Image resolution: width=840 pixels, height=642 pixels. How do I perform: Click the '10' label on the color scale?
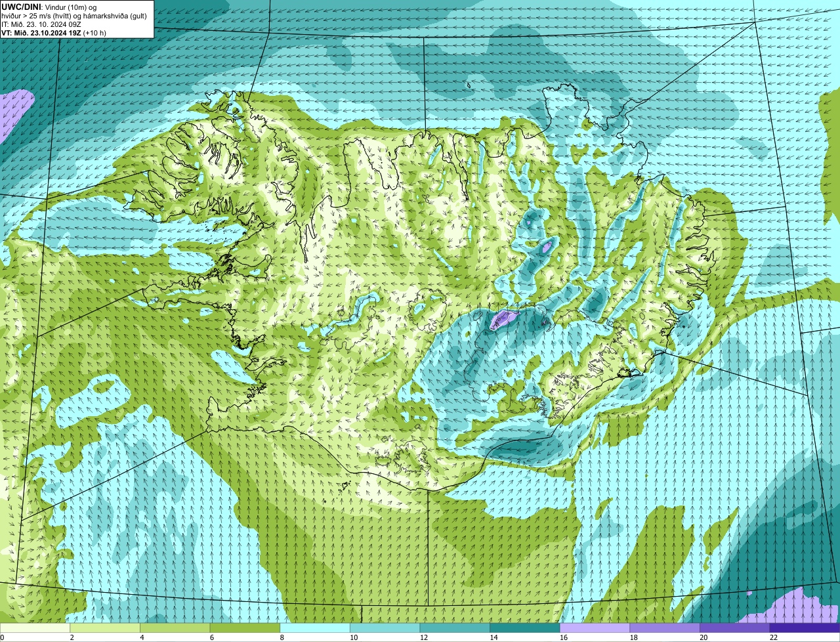point(353,637)
